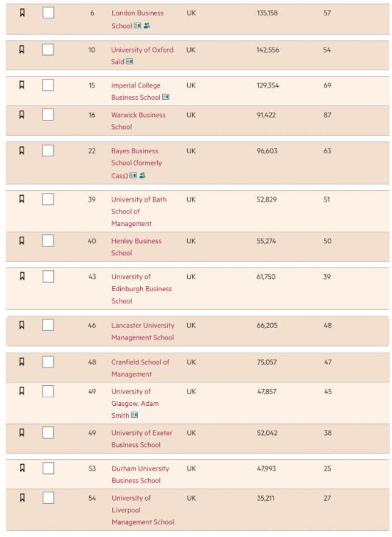Select the University of Liverpool Management School checkbox
Viewport: 392px width, 537px height.
pyautogui.click(x=48, y=498)
